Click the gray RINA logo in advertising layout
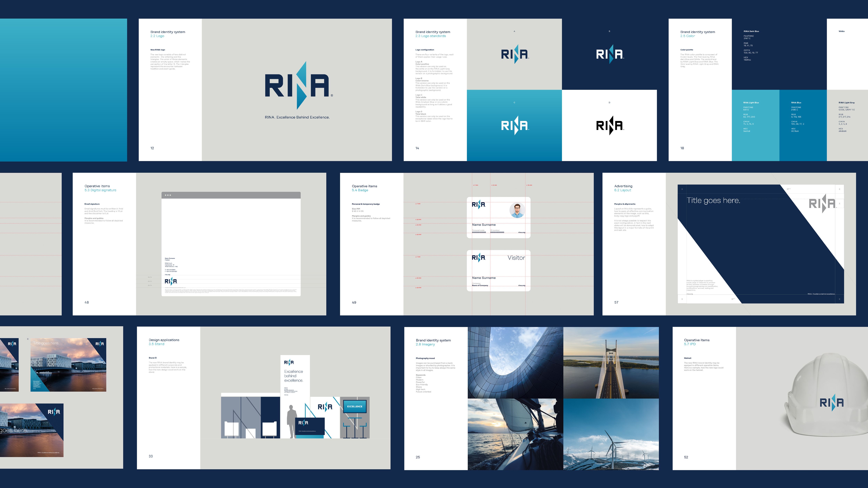Screen dimensions: 868x488 (x=822, y=203)
